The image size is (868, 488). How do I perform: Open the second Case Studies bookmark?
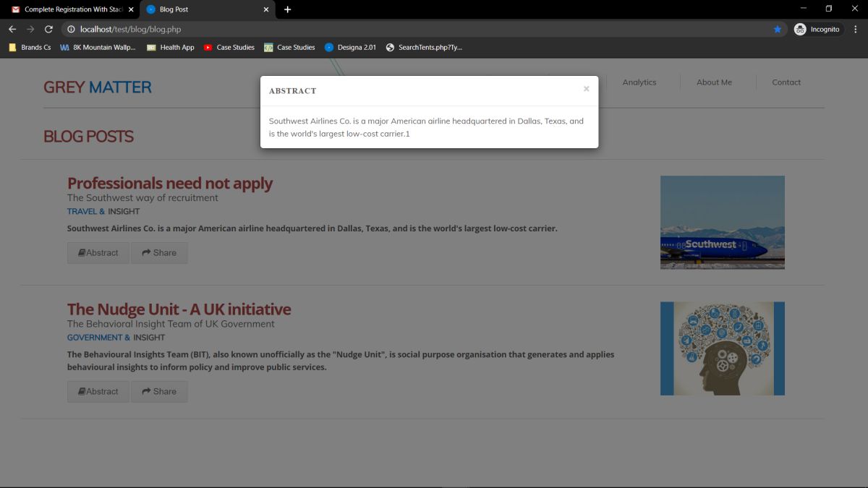289,47
